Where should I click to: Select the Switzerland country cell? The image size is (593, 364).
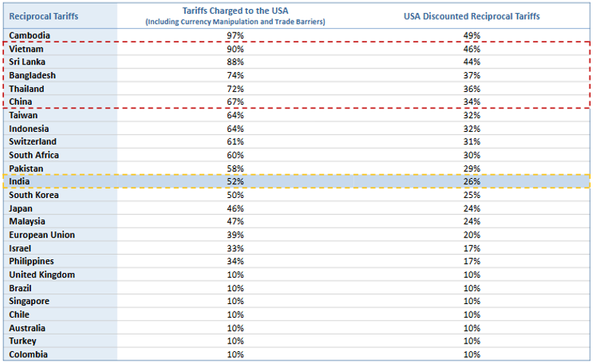click(x=34, y=142)
